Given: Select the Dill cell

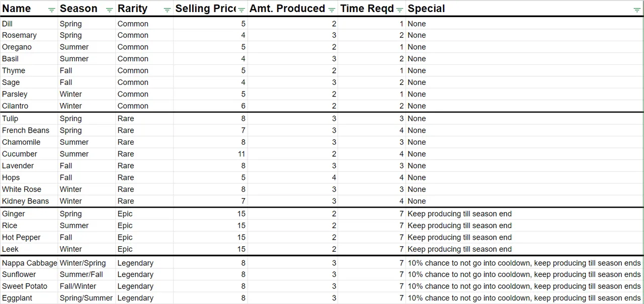Looking at the screenshot, I should coord(29,24).
